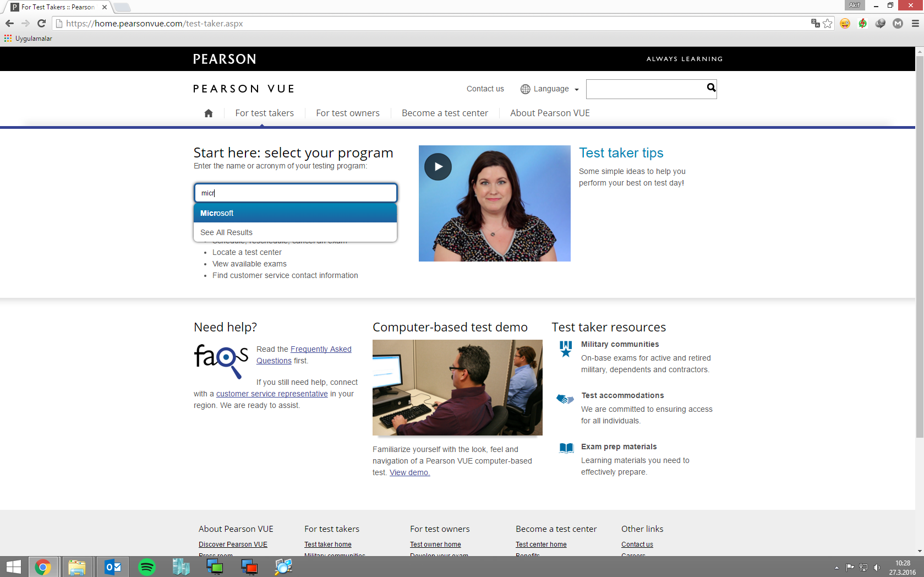This screenshot has height=577, width=924.
Task: Bookmark page with the star icon
Action: coord(827,24)
